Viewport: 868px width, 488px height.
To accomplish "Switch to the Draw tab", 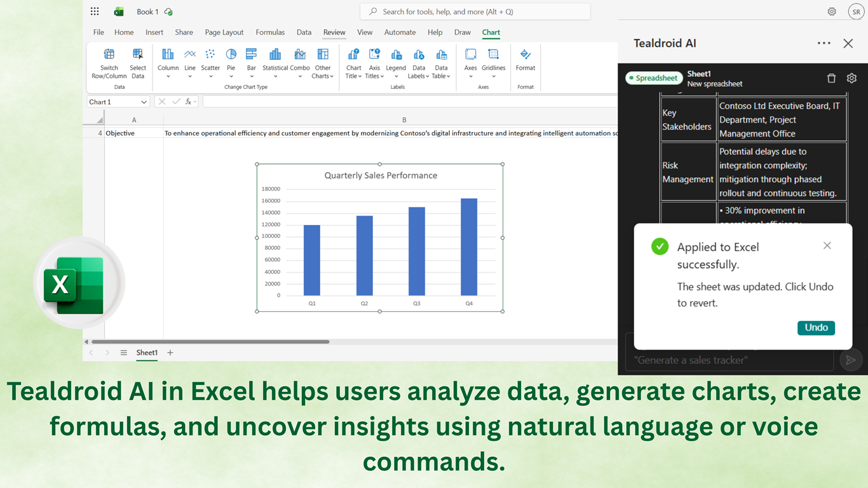I will (x=463, y=32).
